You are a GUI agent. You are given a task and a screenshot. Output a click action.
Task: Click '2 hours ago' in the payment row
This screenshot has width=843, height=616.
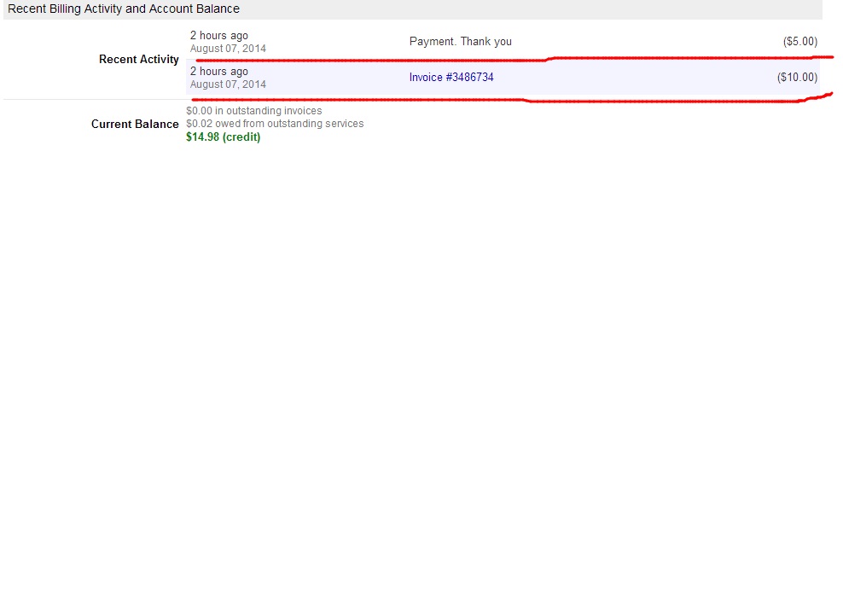[x=218, y=36]
